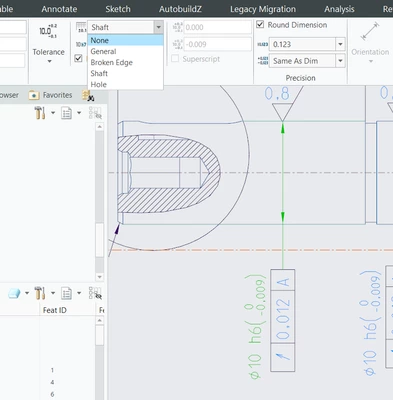Open the Favorites folder icon
The image size is (393, 400).
click(34, 95)
